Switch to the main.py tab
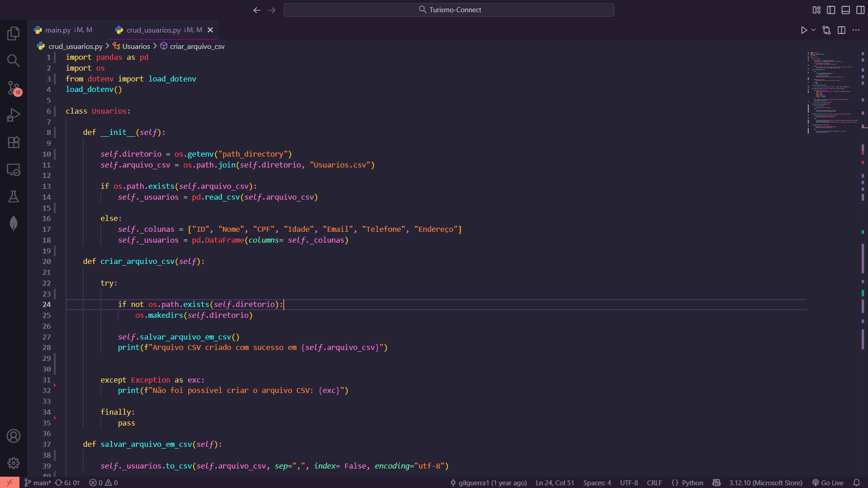 [x=58, y=30]
